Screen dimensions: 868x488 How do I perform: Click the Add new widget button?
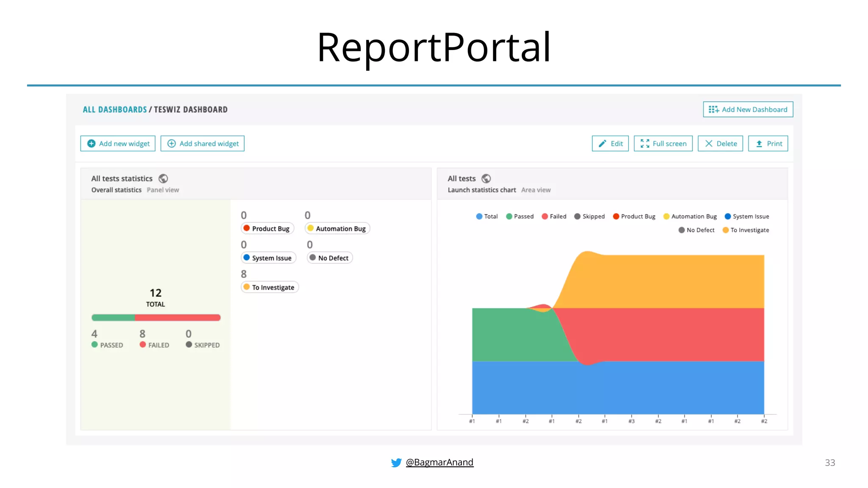[118, 144]
